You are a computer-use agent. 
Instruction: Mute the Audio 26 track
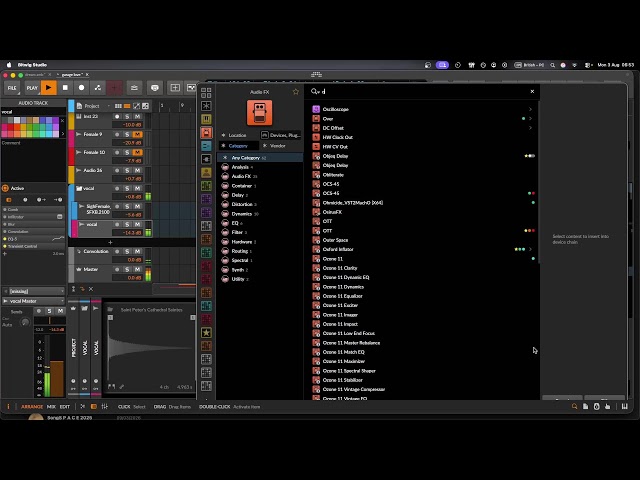coord(138,170)
